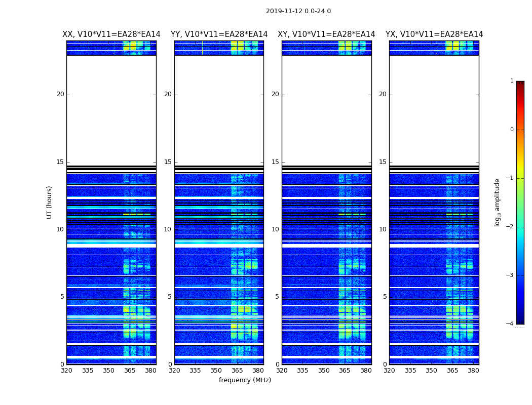This screenshot has height=405, width=532.
Task: Click the blank white gap in XX panel
Action: coord(111,110)
